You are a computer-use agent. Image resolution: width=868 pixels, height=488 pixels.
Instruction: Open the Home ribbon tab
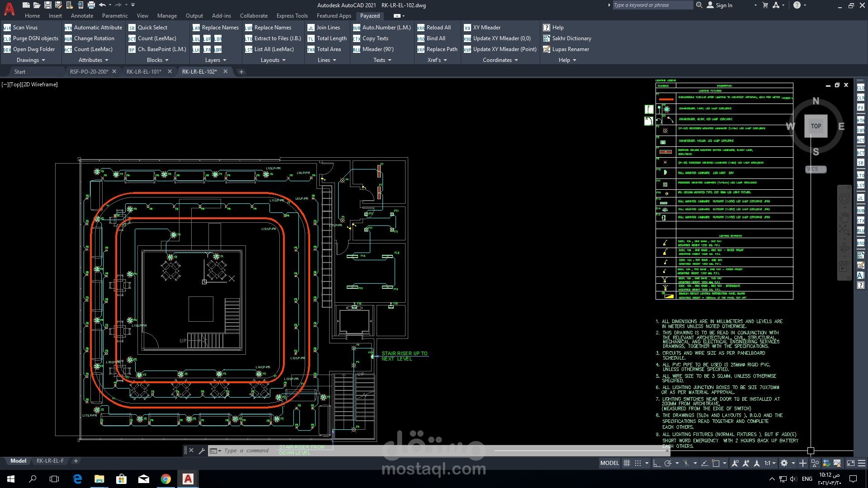click(32, 16)
